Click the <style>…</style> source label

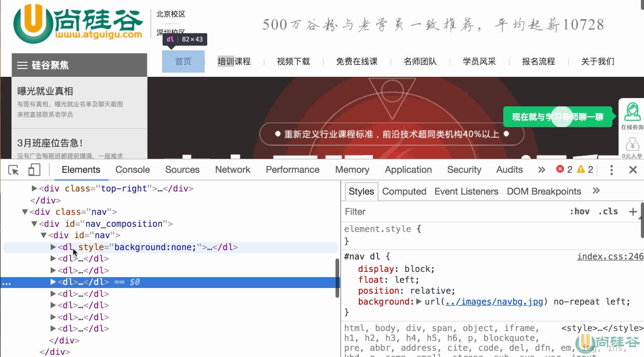pyautogui.click(x=602, y=328)
